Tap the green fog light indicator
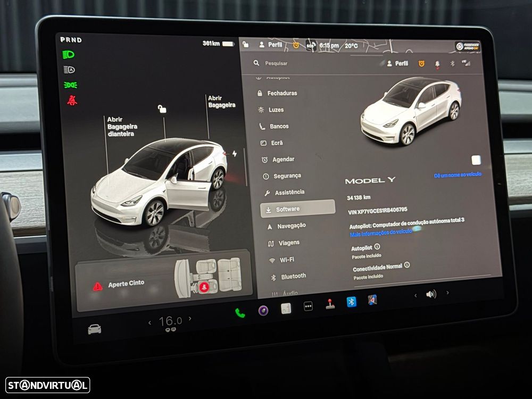Screen dimensions: 532x399 click(70, 85)
